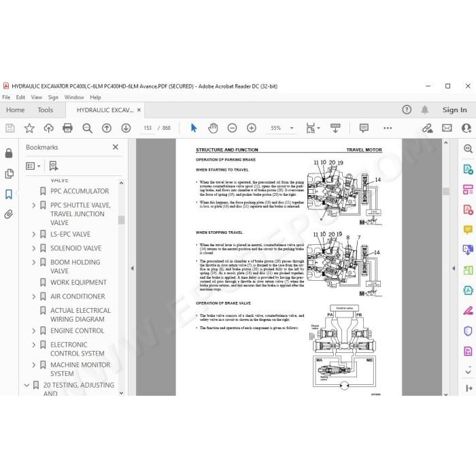Viewport: 476px width, 476px height.
Task: Activate the Hand pan tool
Action: (x=213, y=128)
